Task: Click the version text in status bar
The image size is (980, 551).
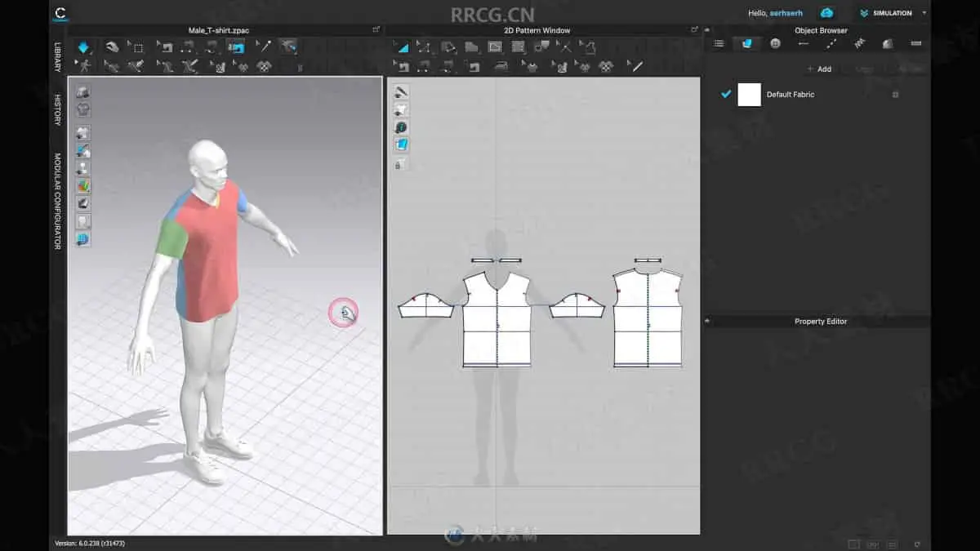Action: tap(89, 543)
